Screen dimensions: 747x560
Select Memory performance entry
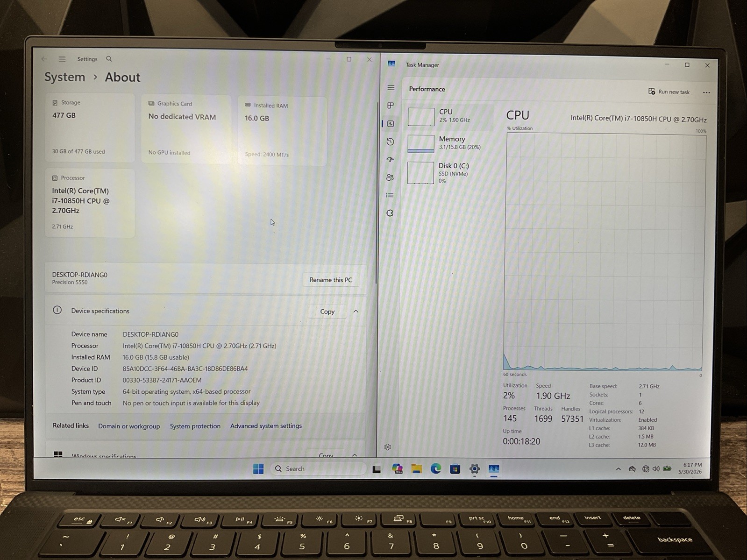click(x=449, y=143)
